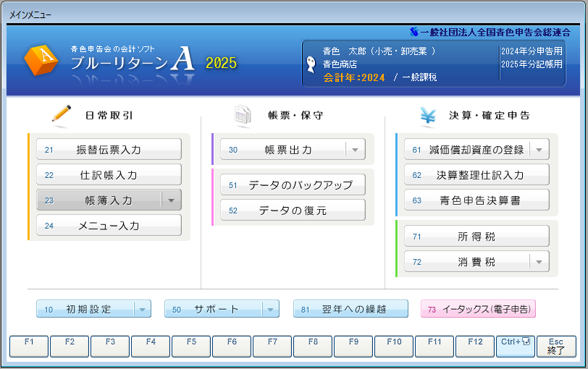The height and width of the screenshot is (369, 588).
Task: Start 51 データのバックアップ
Action: tap(293, 184)
